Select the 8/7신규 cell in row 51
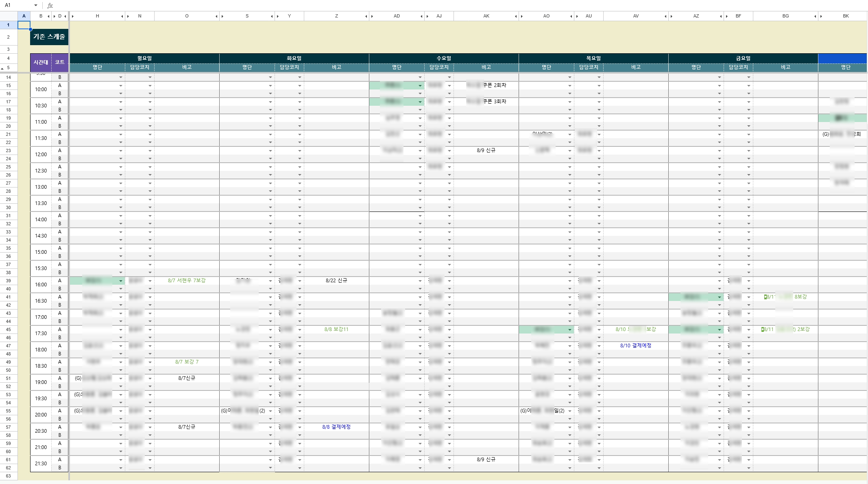 pos(187,378)
